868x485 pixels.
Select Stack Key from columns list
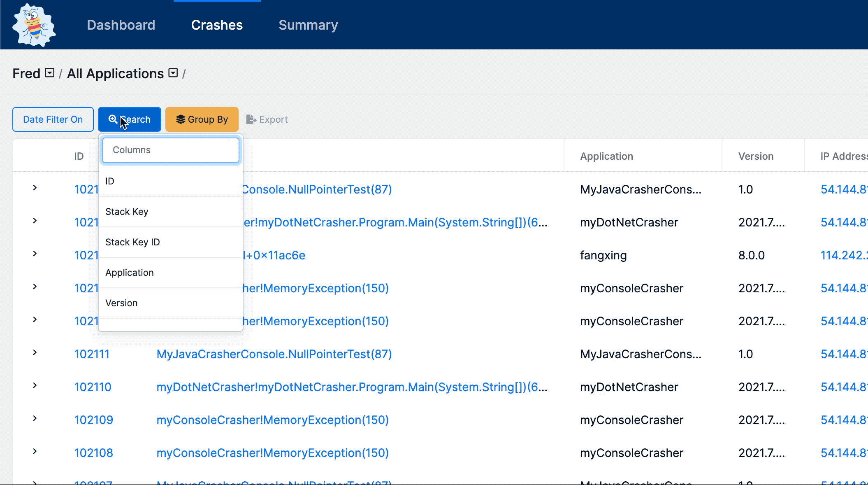click(x=127, y=211)
